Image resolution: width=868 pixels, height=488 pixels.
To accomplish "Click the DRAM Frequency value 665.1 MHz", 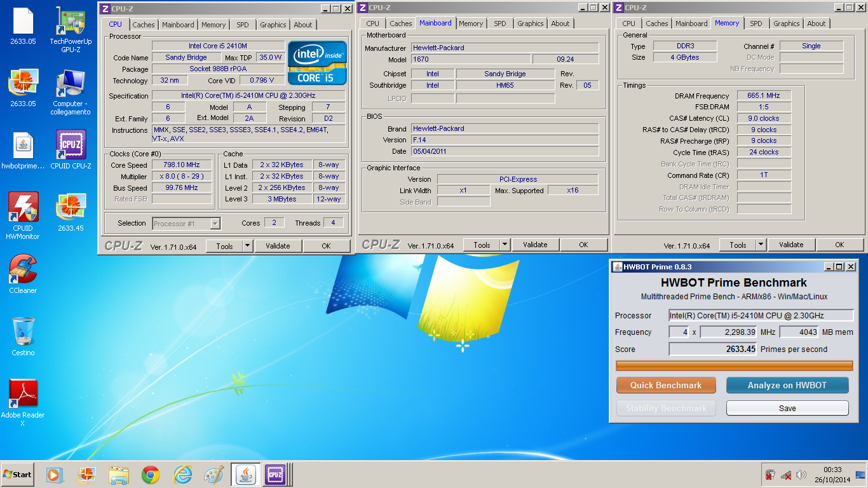I will pyautogui.click(x=764, y=95).
